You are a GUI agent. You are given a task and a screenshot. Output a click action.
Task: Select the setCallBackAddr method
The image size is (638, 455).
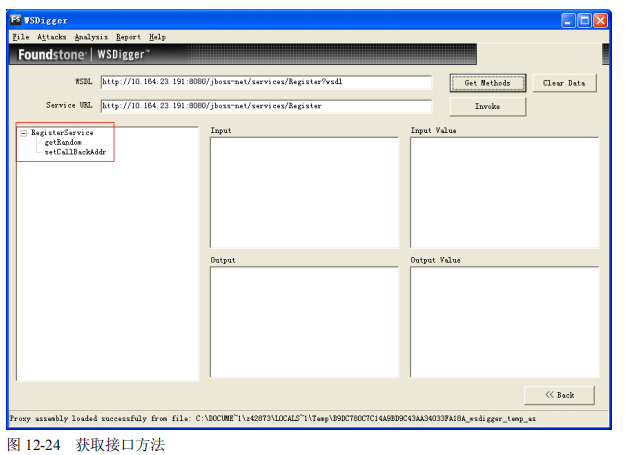pos(75,152)
